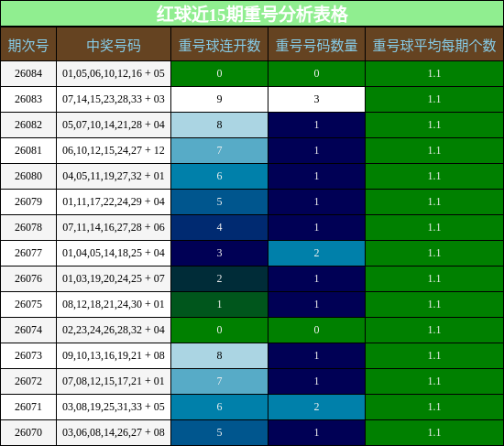The width and height of the screenshot is (504, 446).
Task: Click the white cell showing 9 in row 26083
Action: pyautogui.click(x=219, y=99)
